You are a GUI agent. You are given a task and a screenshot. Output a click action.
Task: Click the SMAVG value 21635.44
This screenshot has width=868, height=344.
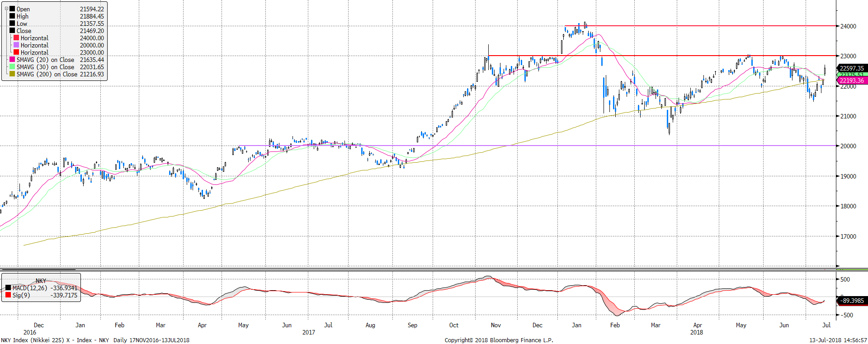click(x=92, y=60)
